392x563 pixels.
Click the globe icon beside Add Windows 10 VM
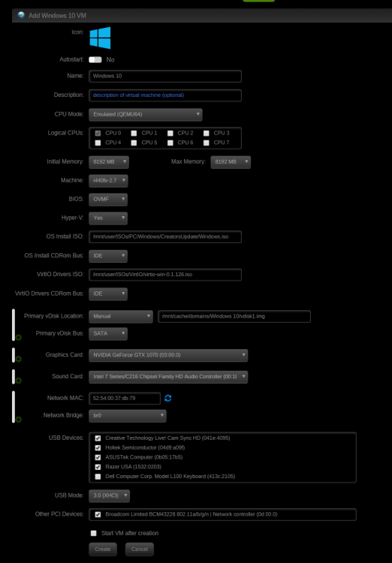(x=21, y=15)
